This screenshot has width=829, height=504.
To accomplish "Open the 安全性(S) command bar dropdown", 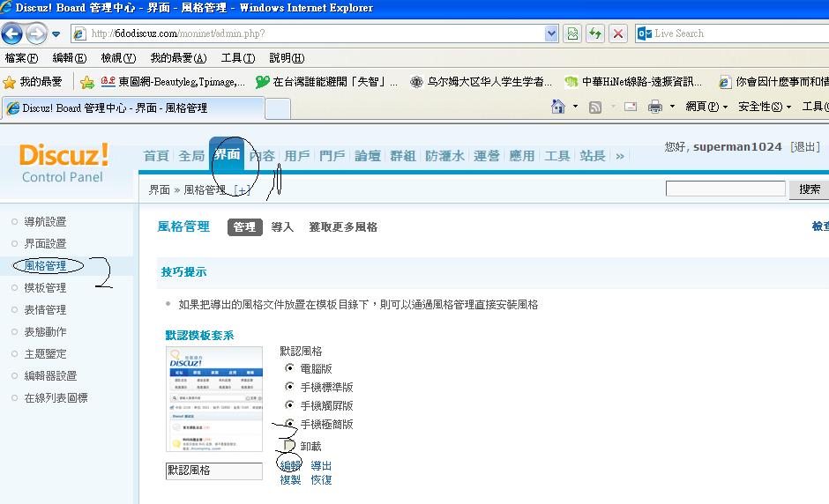I will [765, 107].
